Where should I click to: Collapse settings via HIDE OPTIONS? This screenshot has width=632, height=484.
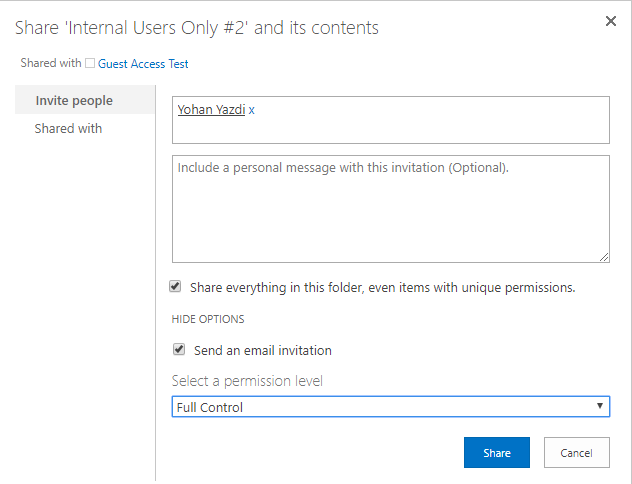[x=208, y=319]
